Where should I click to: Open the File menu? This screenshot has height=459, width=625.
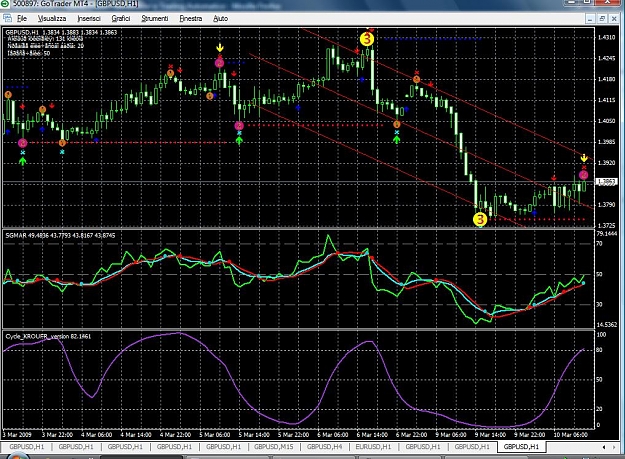pyautogui.click(x=22, y=18)
